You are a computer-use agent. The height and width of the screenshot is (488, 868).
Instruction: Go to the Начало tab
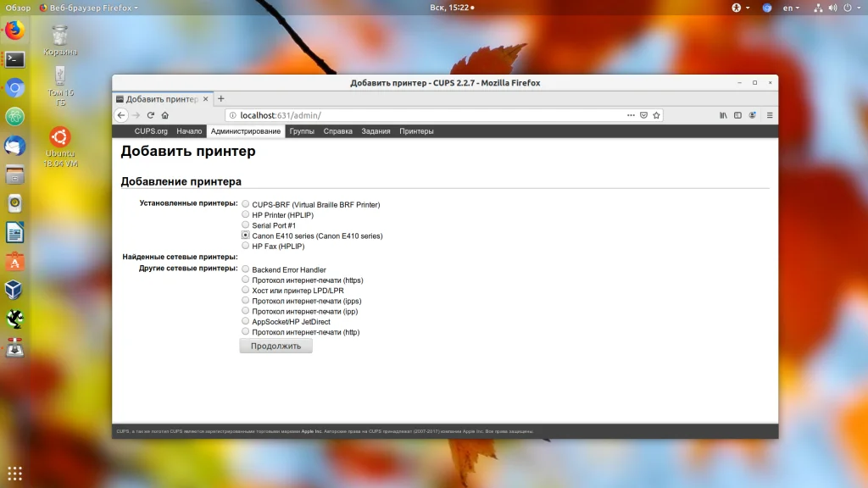pyautogui.click(x=189, y=131)
